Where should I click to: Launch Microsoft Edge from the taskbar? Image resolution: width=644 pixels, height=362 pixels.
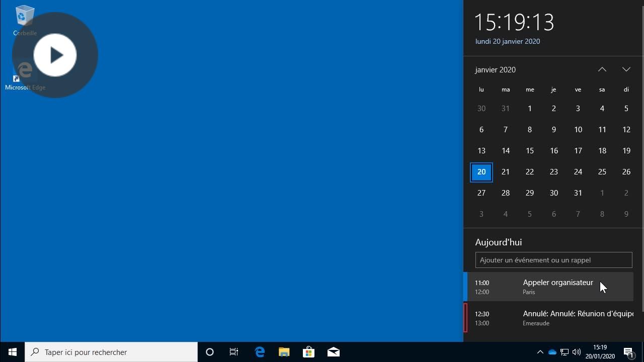click(260, 352)
